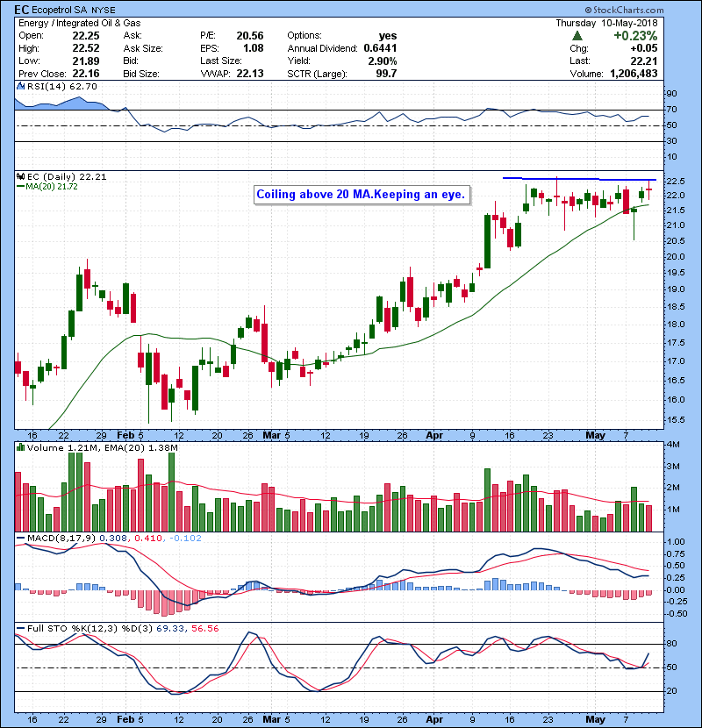Click the P/E value 20.56
The width and height of the screenshot is (702, 728).
pos(250,36)
